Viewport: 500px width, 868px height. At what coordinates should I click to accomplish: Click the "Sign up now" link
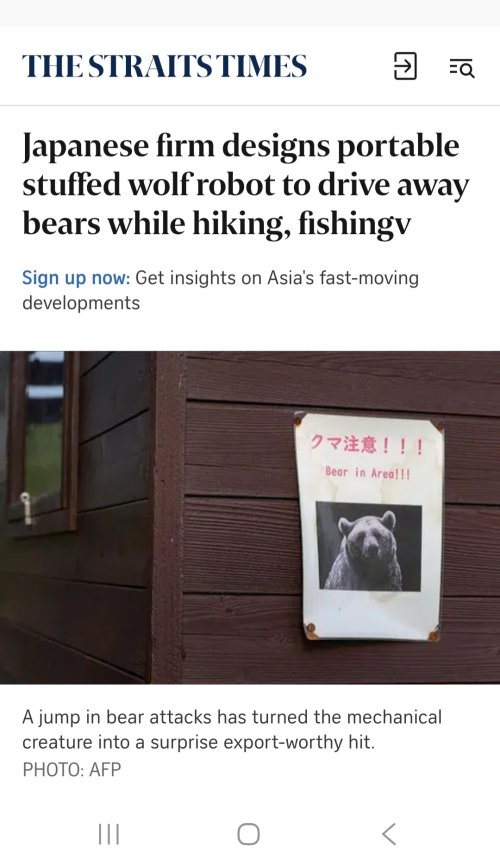[76, 277]
